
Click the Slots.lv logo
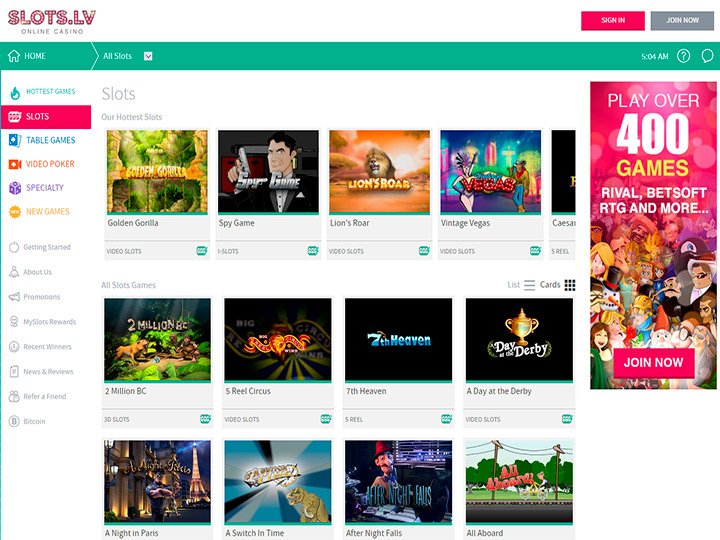pyautogui.click(x=52, y=22)
